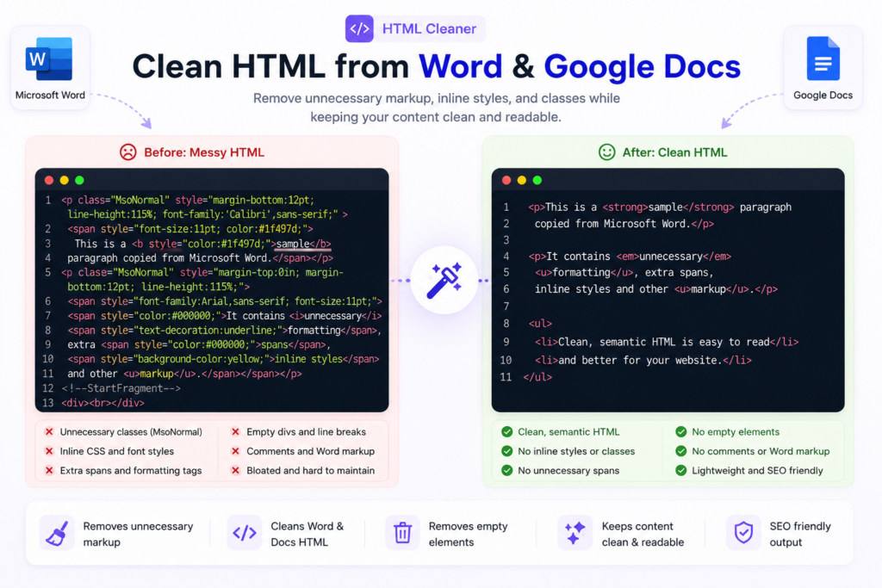Click the broom icon for Removes unnecessary markup

click(x=57, y=533)
